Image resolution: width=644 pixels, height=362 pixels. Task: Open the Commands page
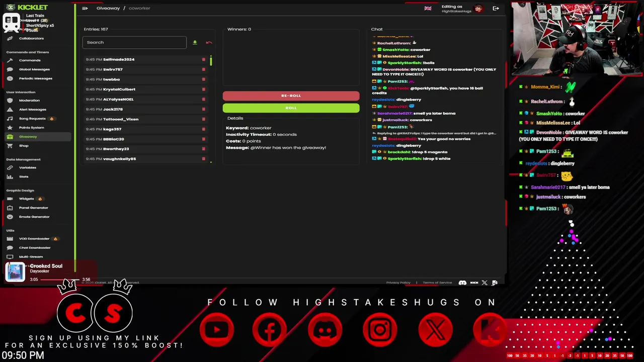(x=30, y=60)
